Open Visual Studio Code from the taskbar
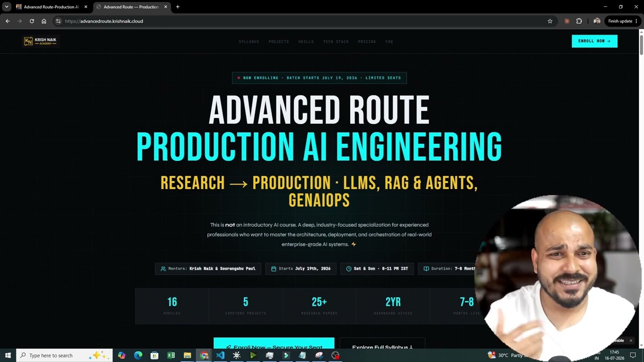Screen dimensions: 644x362 point(220,355)
